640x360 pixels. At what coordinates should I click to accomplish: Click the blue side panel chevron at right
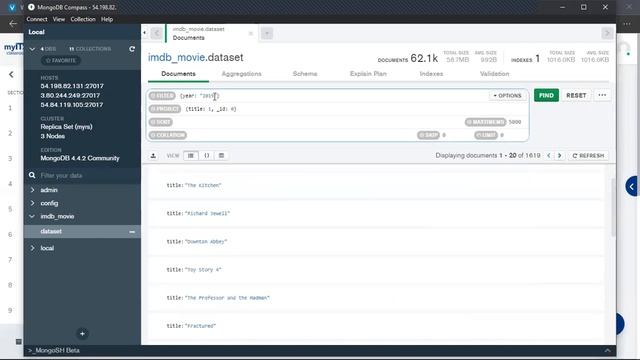(632, 187)
